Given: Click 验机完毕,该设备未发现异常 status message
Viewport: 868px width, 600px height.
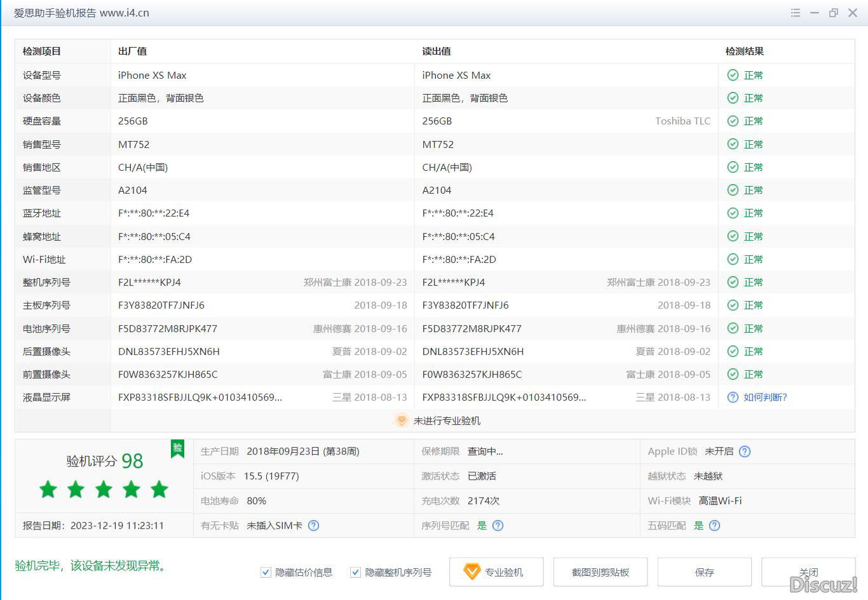Looking at the screenshot, I should point(92,566).
